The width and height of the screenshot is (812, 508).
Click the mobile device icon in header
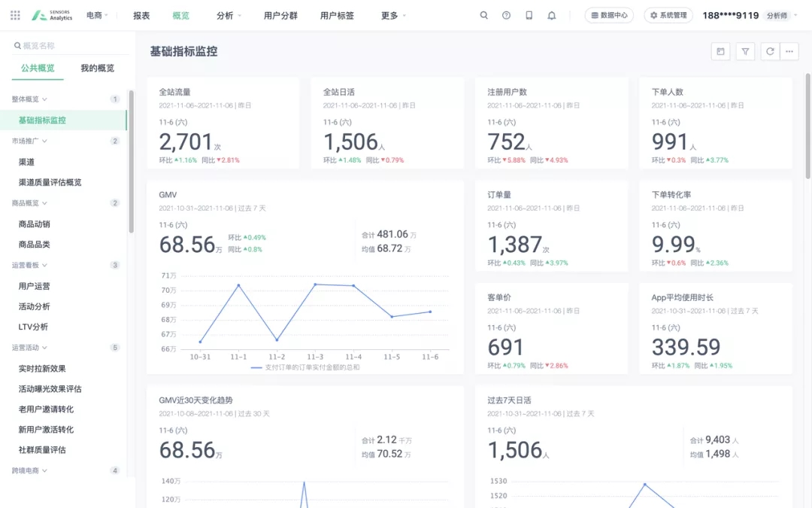529,16
